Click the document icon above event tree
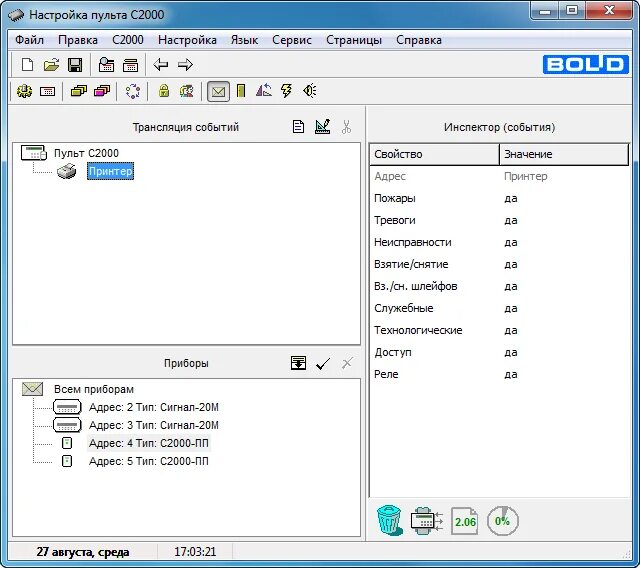 (298, 127)
